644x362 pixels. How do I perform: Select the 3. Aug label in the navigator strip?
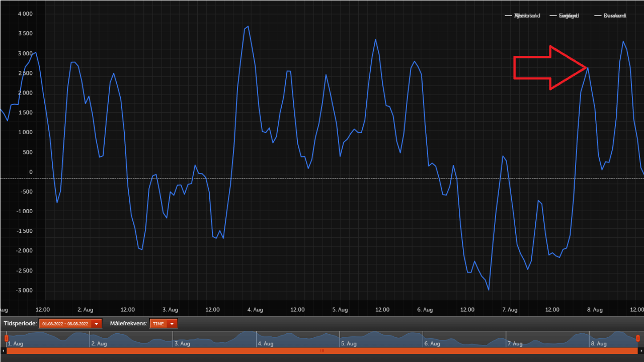[x=183, y=344]
